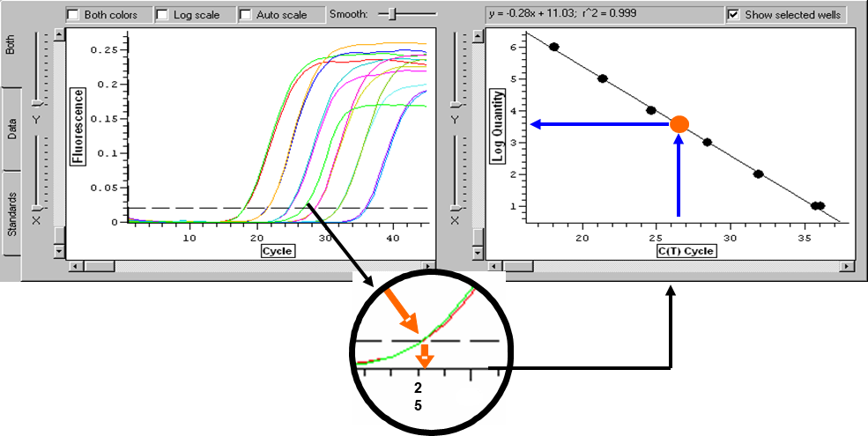This screenshot has height=436, width=868.
Task: Click scroll-right arrow under standard curve plot
Action: point(847,265)
